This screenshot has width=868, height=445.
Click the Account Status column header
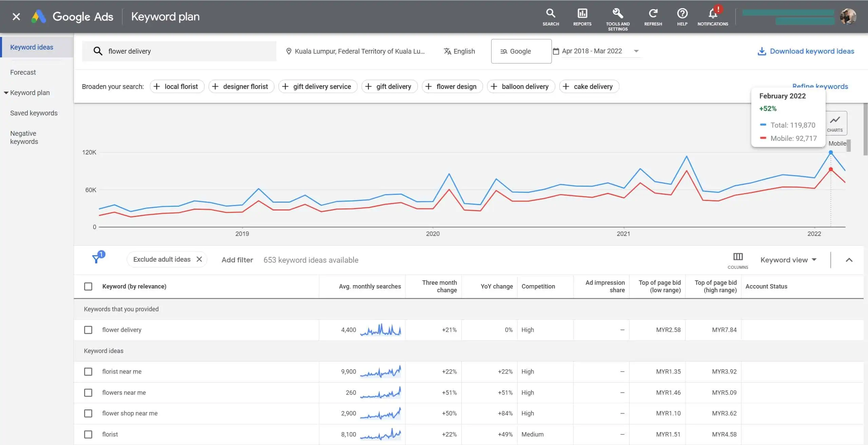click(x=766, y=286)
